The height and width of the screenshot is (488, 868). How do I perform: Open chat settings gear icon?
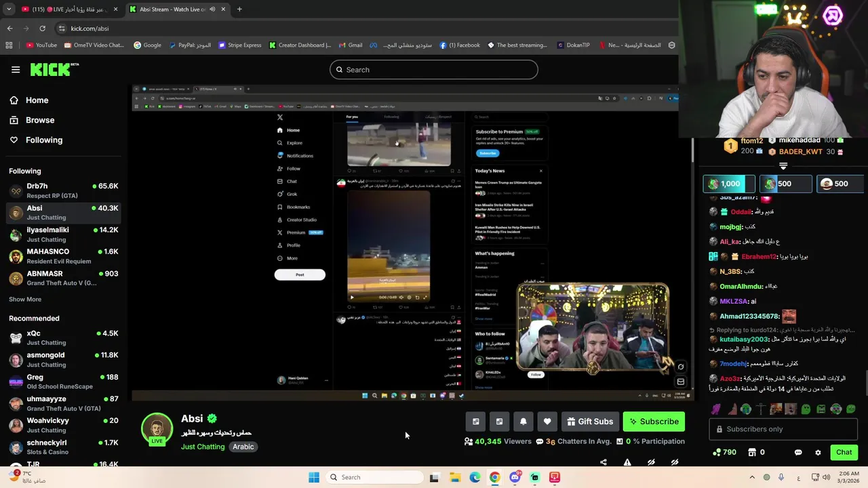(x=818, y=452)
